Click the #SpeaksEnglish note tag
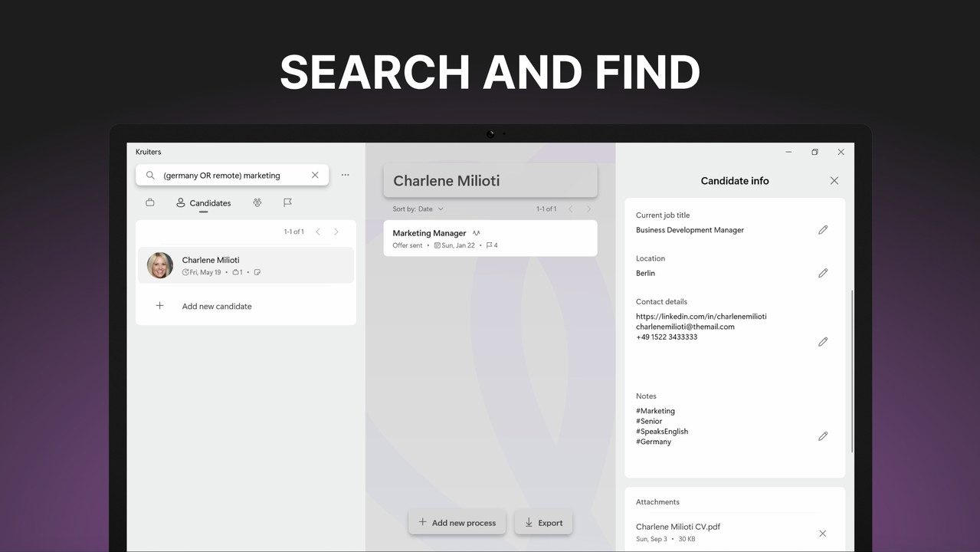 click(x=662, y=432)
